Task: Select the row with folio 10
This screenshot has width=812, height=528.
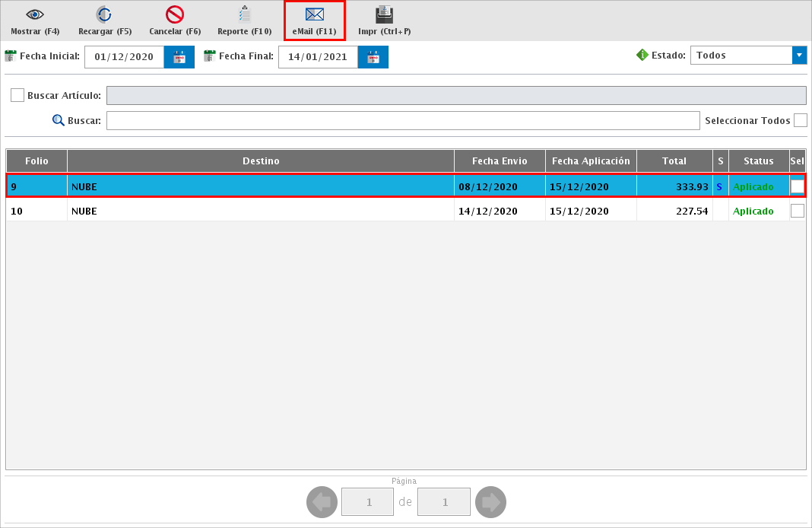Action: [x=259, y=212]
